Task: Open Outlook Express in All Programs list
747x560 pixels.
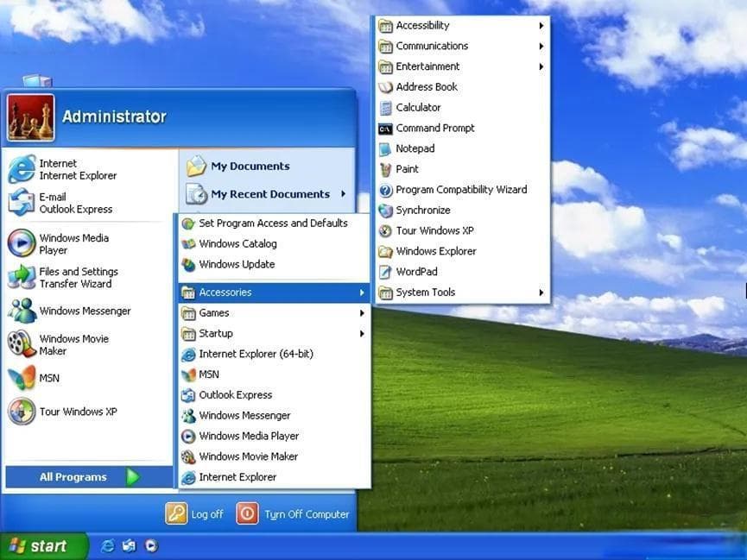Action: 275,395
